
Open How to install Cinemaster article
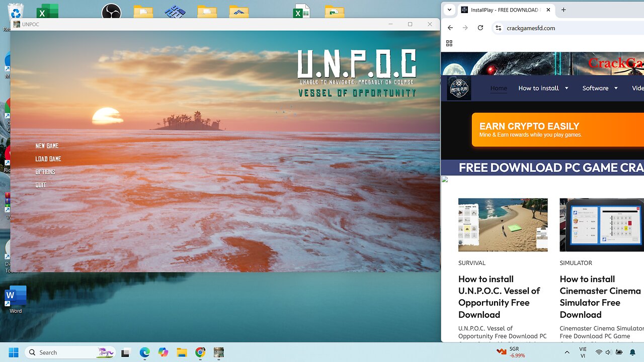pos(600,297)
